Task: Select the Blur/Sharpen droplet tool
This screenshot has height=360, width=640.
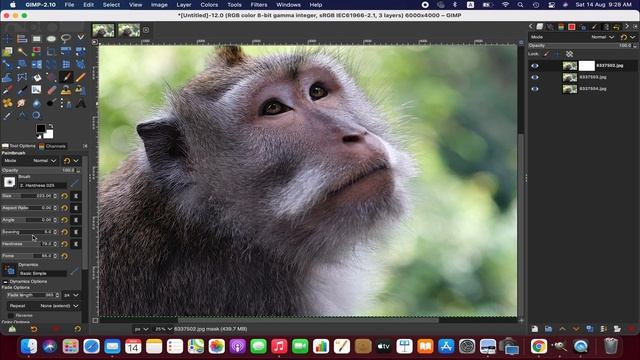Action: (x=37, y=103)
